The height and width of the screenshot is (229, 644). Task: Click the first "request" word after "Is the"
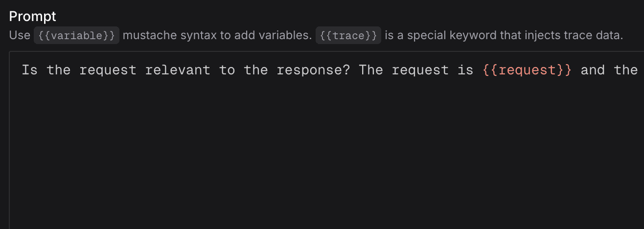(108, 70)
